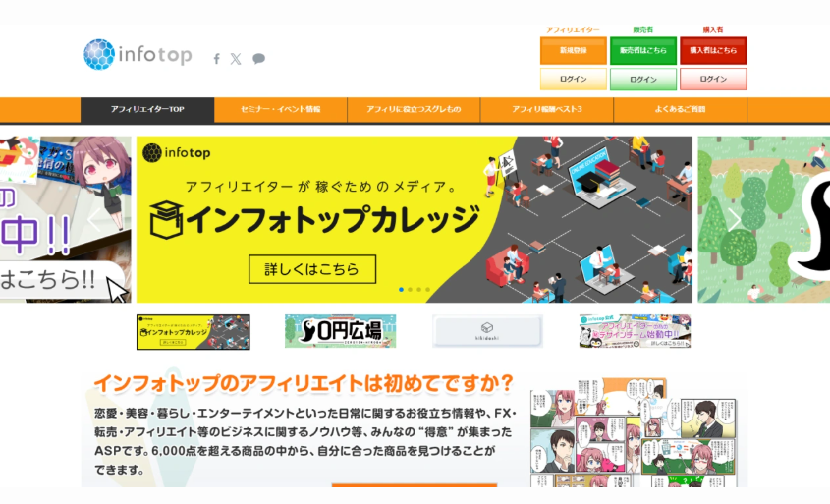The image size is (830, 504).
Task: Open the X (Twitter) social icon
Action: (236, 59)
